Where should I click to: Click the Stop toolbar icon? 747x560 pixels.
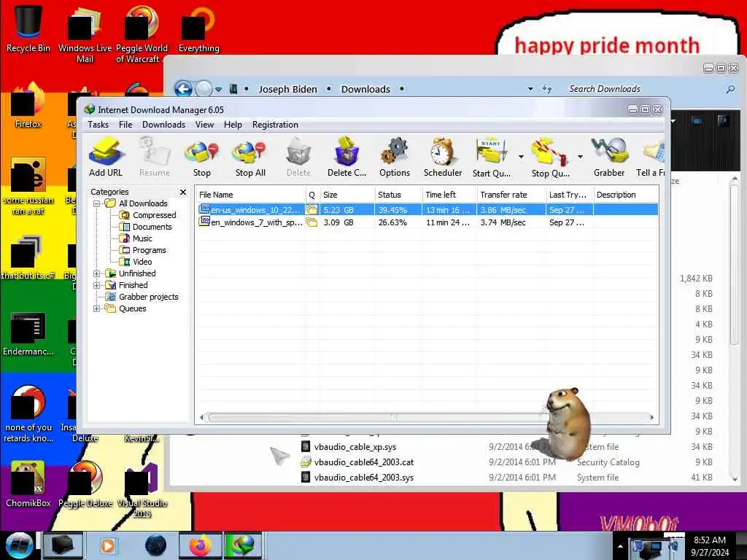coord(201,157)
